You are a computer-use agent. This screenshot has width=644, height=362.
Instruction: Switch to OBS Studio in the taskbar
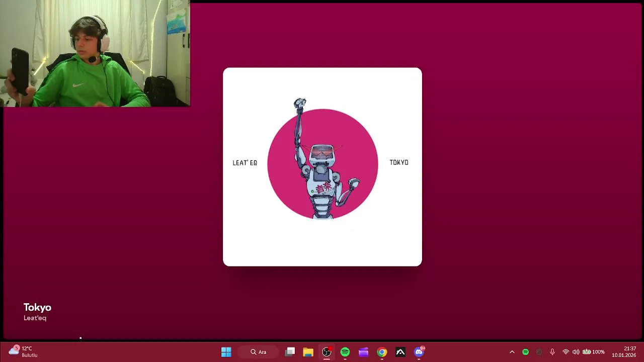pos(327,352)
